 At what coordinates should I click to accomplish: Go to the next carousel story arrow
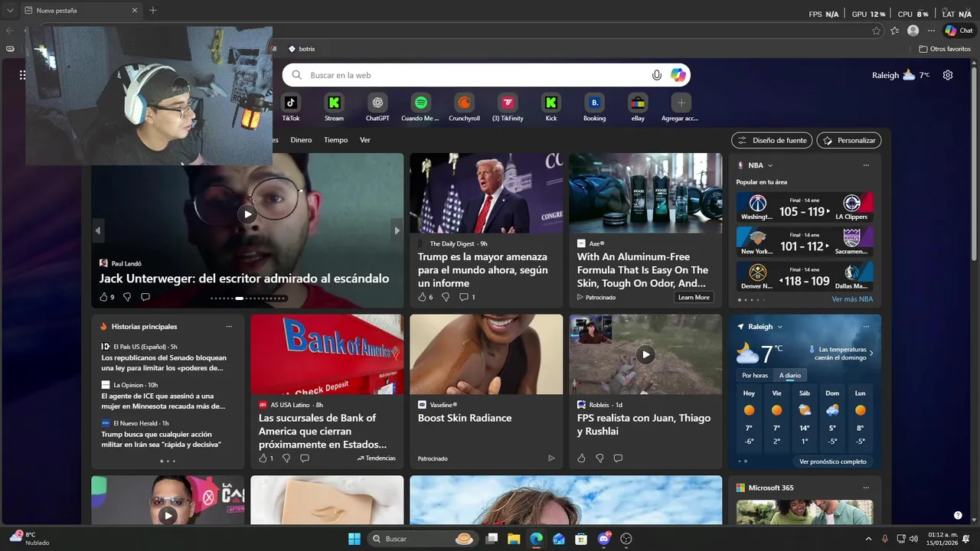click(x=397, y=230)
